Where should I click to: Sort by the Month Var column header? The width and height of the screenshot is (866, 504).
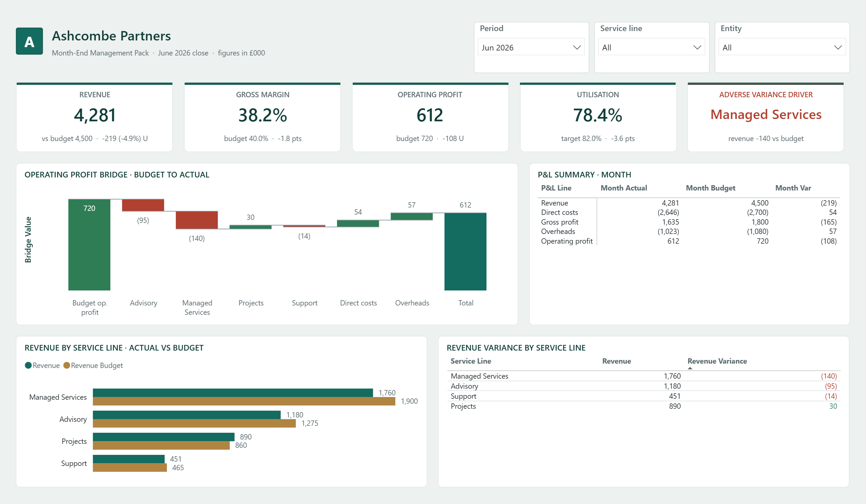pyautogui.click(x=793, y=188)
